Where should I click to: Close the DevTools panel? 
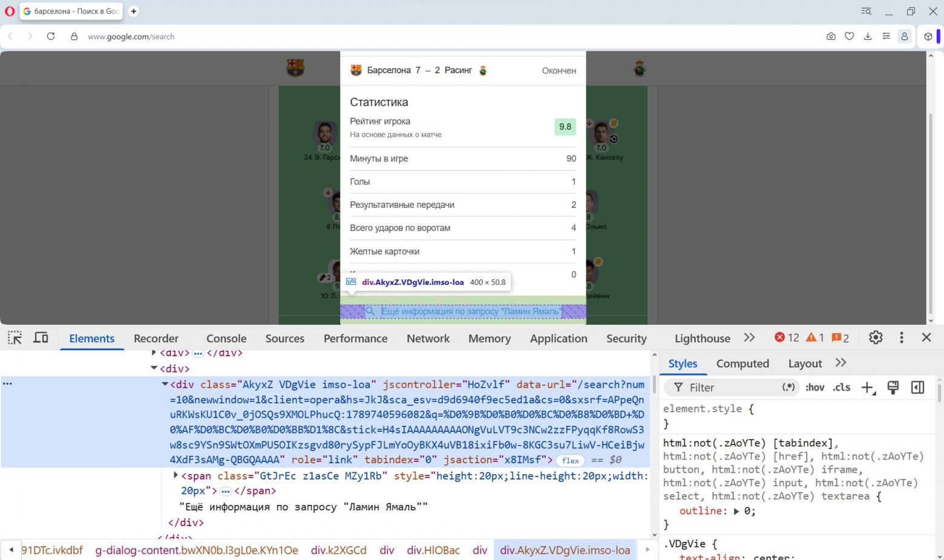926,337
